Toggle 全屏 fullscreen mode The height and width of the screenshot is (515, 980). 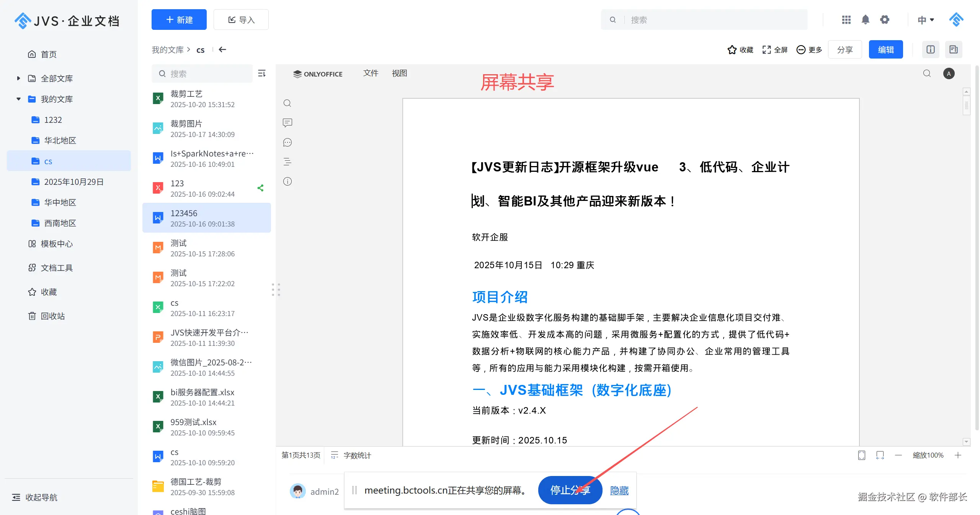point(775,50)
